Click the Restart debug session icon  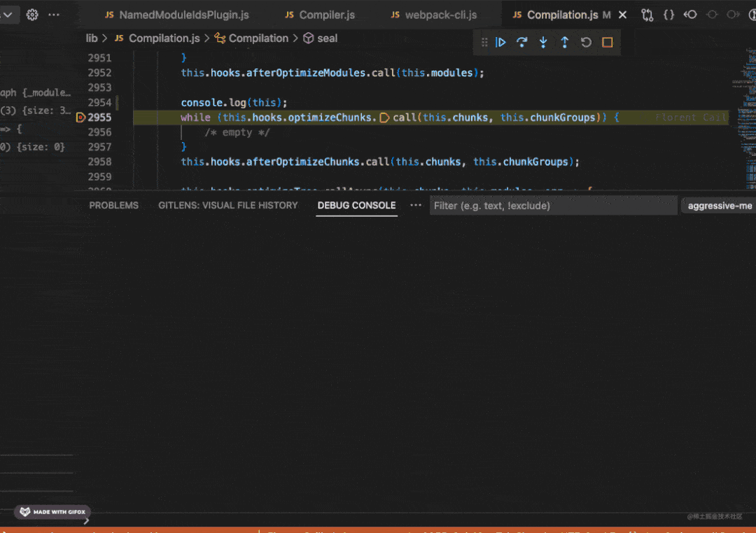(x=586, y=42)
